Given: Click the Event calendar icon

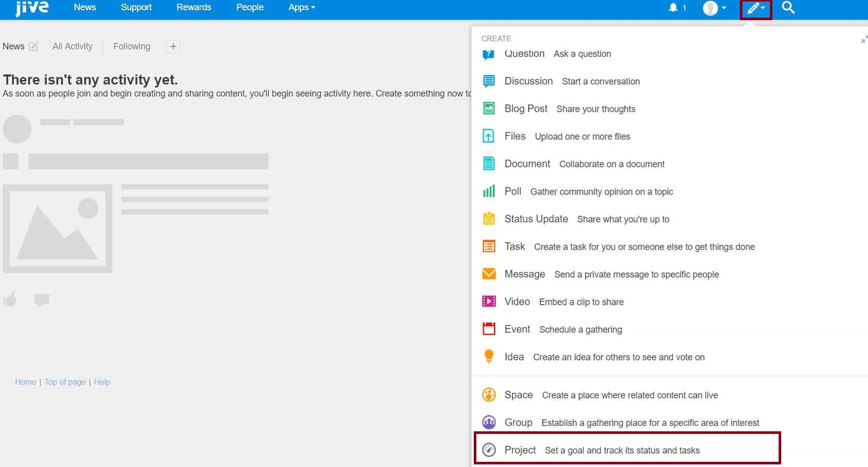Looking at the screenshot, I should 489,329.
